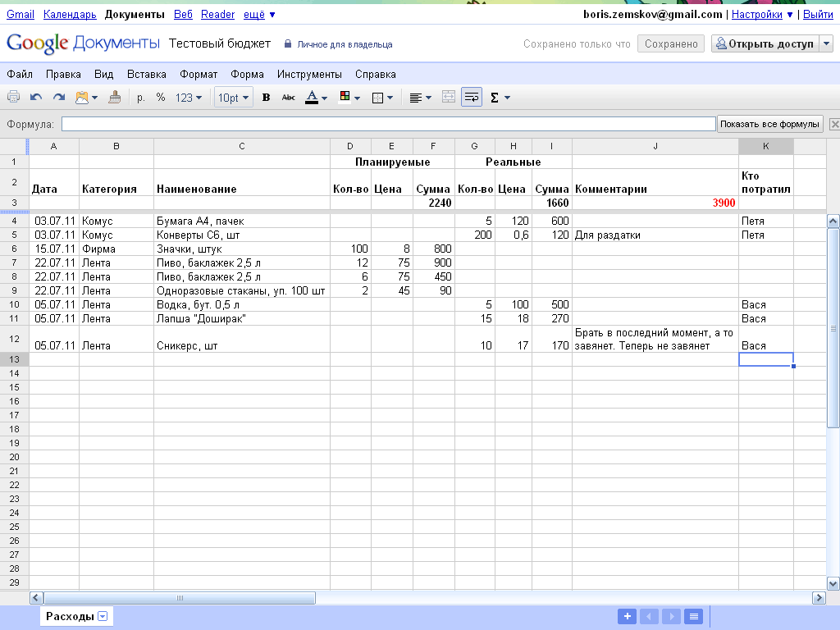Undo the last action

pyautogui.click(x=36, y=98)
